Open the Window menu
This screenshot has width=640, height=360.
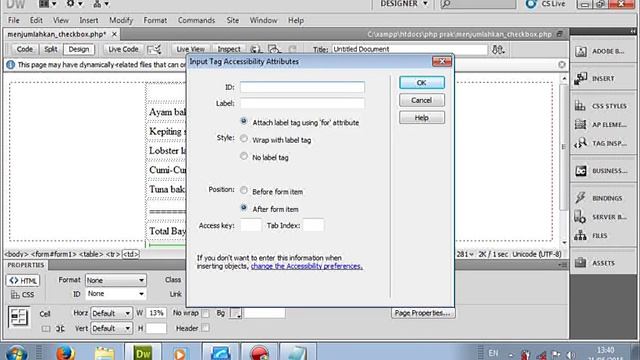pyautogui.click(x=263, y=20)
